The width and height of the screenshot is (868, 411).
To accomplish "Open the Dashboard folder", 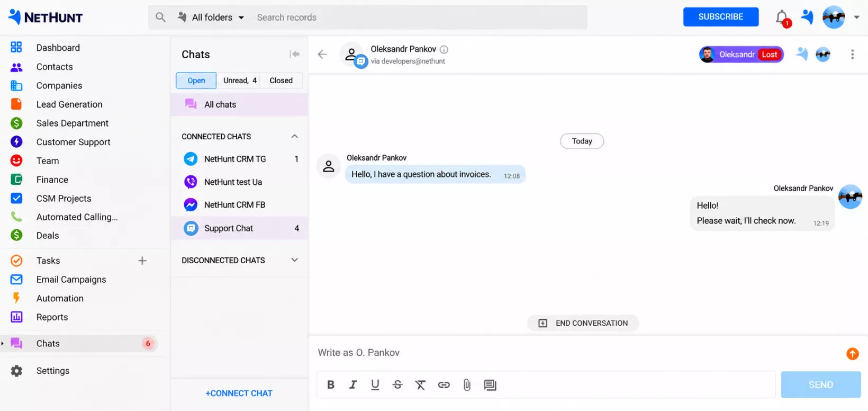I will (58, 48).
